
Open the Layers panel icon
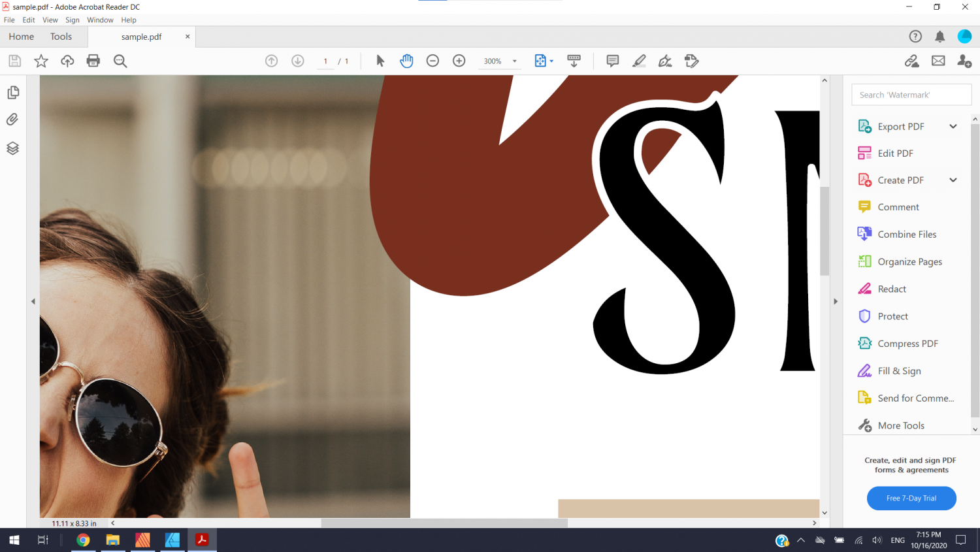(12, 148)
